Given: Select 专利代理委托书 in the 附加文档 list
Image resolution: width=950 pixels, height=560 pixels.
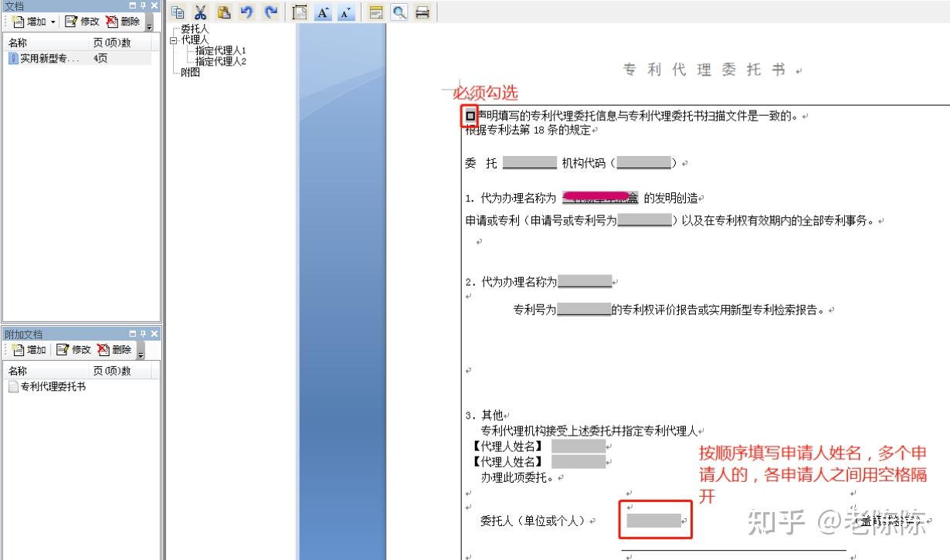Looking at the screenshot, I should click(47, 386).
